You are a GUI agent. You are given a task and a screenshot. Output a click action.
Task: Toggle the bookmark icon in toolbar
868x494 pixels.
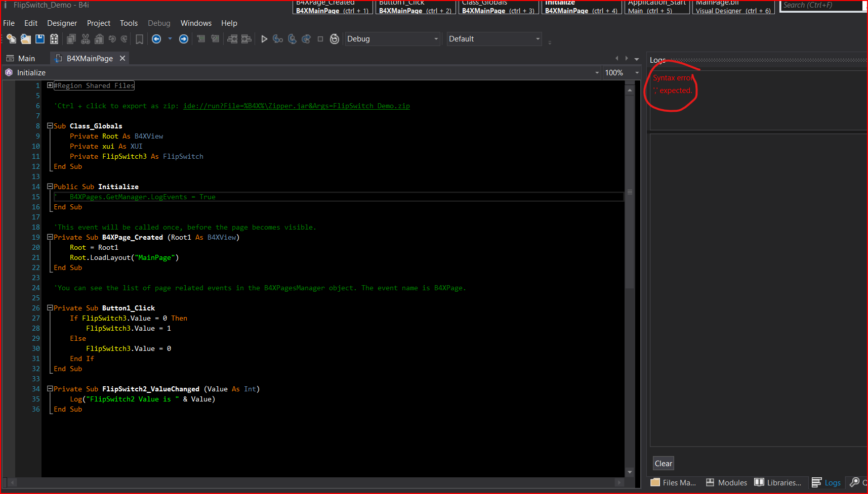pos(139,39)
